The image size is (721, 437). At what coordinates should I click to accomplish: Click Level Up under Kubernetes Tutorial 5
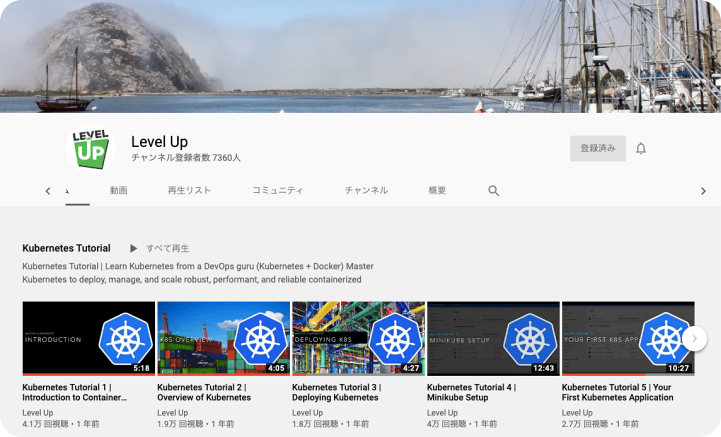[x=577, y=413]
